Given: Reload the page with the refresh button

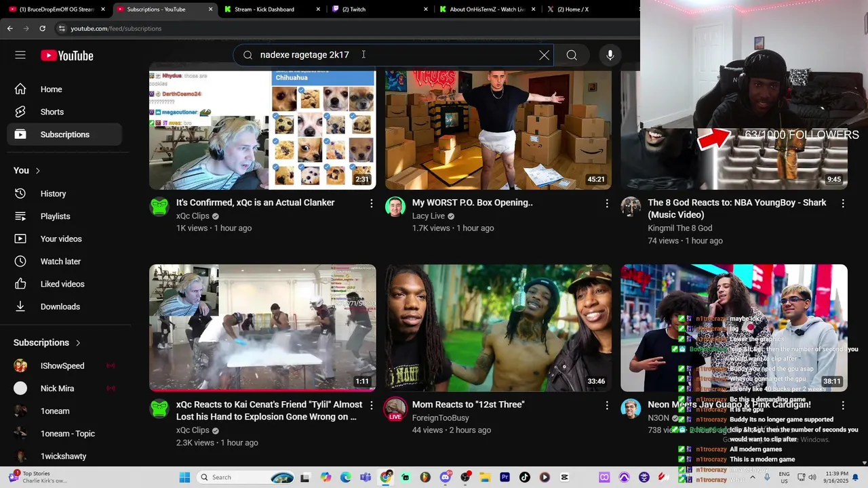Looking at the screenshot, I should 42,28.
